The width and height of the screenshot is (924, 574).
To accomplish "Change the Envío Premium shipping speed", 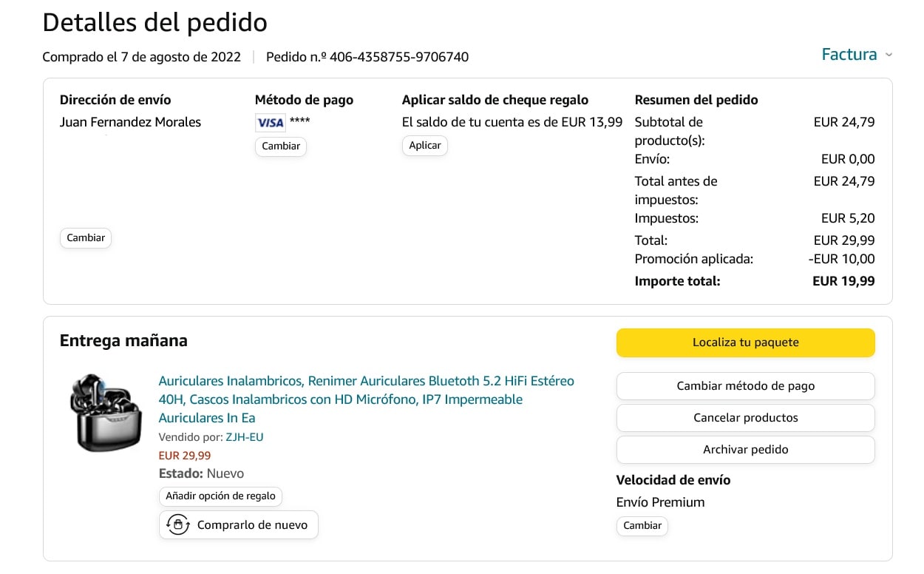I will pos(642,526).
